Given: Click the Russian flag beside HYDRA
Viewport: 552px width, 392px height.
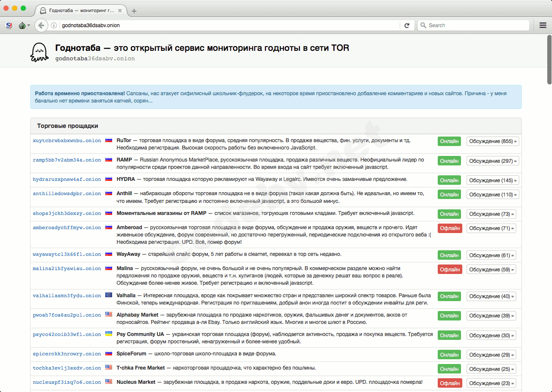Looking at the screenshot, I should click(109, 179).
